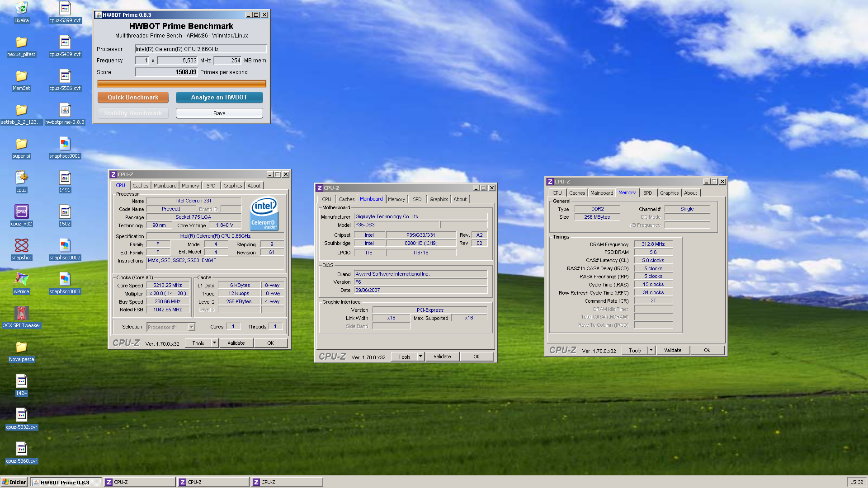Image resolution: width=868 pixels, height=488 pixels.
Task: Switch to Caches tab in left CPU-Z
Action: pyautogui.click(x=140, y=186)
